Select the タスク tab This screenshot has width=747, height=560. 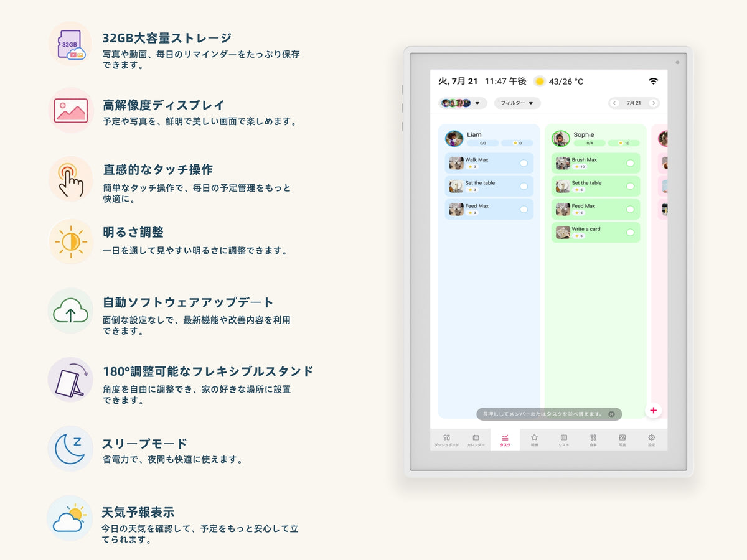505,441
